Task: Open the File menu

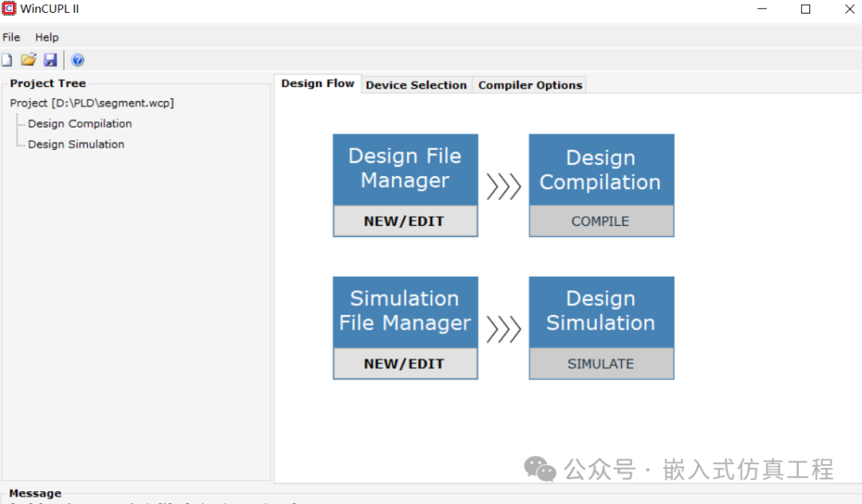Action: click(11, 37)
